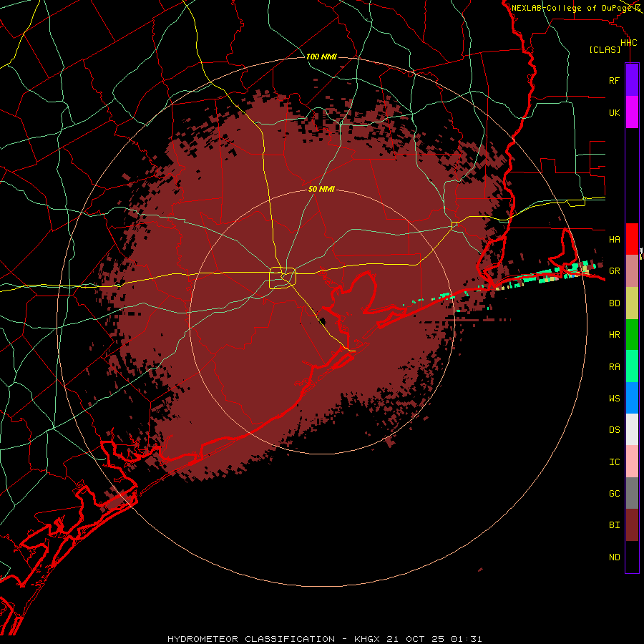Image resolution: width=644 pixels, height=644 pixels.
Task: Click the 'HR' legend label
Action: [x=614, y=335]
